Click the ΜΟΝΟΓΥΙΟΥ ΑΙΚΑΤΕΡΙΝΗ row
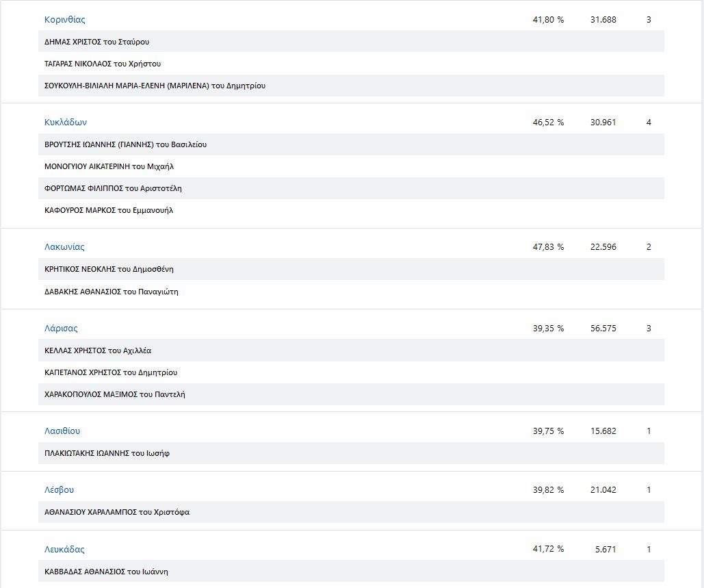 (x=109, y=166)
